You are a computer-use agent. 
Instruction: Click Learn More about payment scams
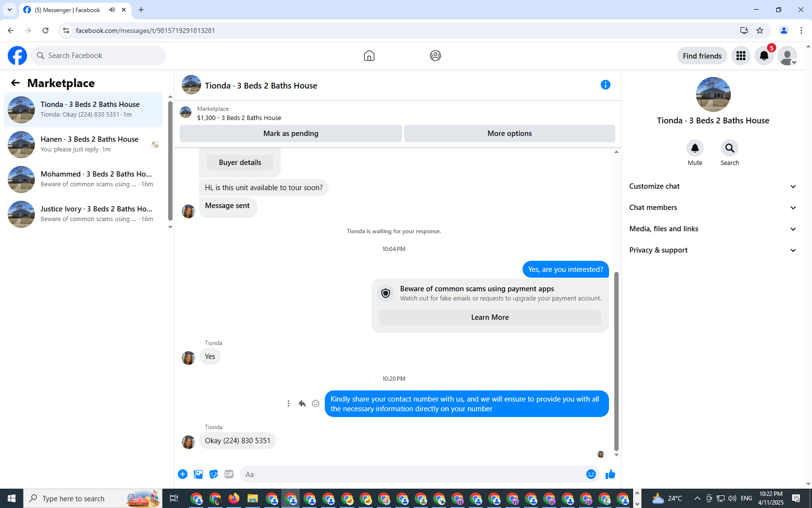(490, 317)
